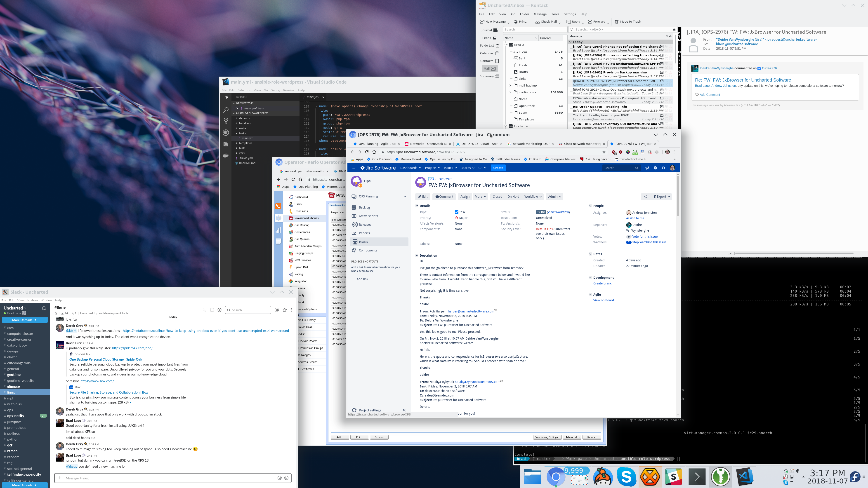Click Jira search field
The width and height of the screenshot is (868, 488).
pyautogui.click(x=621, y=168)
